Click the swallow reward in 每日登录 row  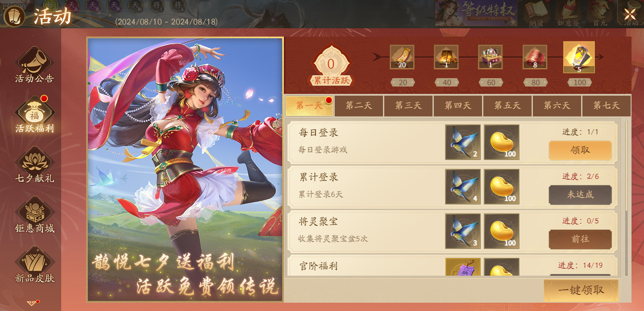(x=463, y=142)
